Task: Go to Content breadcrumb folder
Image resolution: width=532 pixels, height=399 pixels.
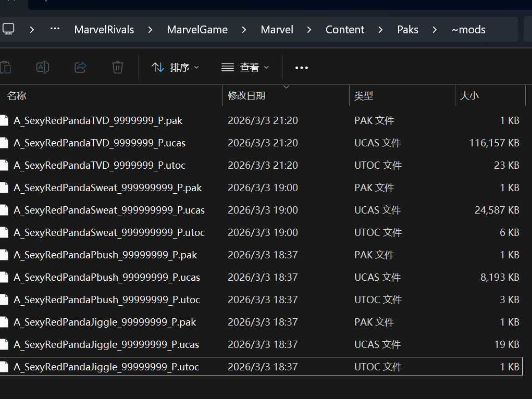Action: (x=345, y=30)
